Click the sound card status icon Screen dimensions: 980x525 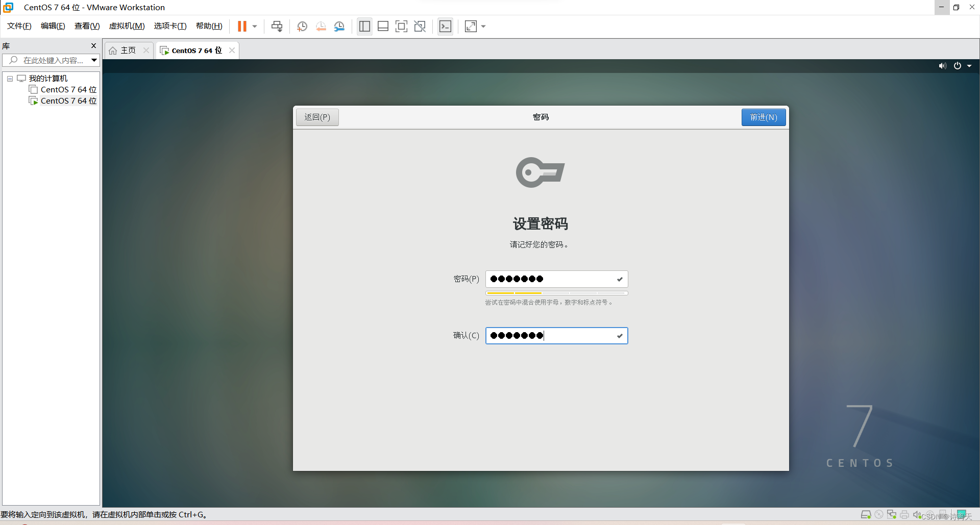[x=917, y=515]
